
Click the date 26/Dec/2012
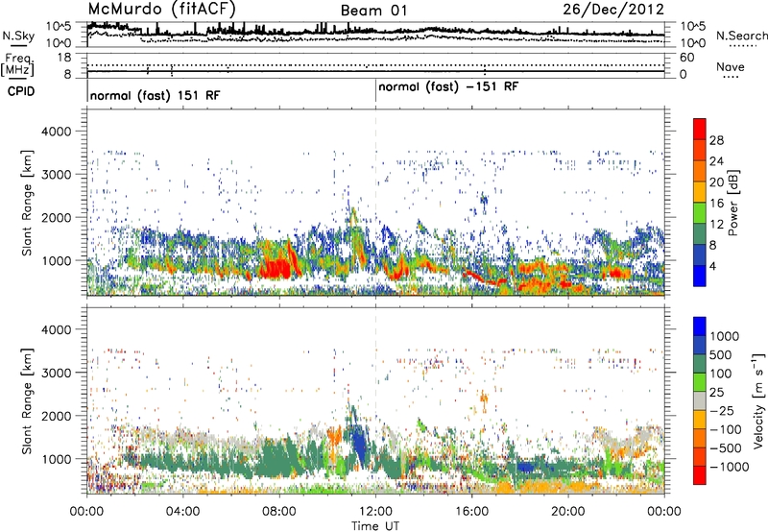pos(613,9)
